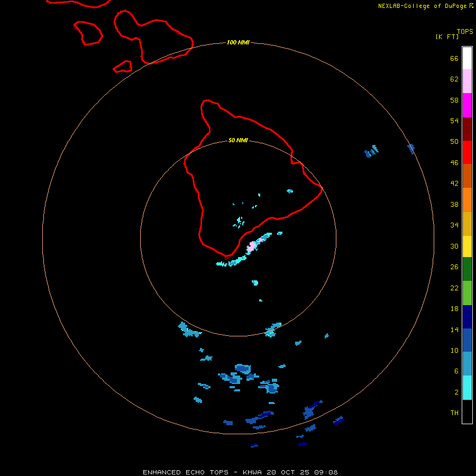Click the magenta 58 kft legend swatch

tap(467, 105)
